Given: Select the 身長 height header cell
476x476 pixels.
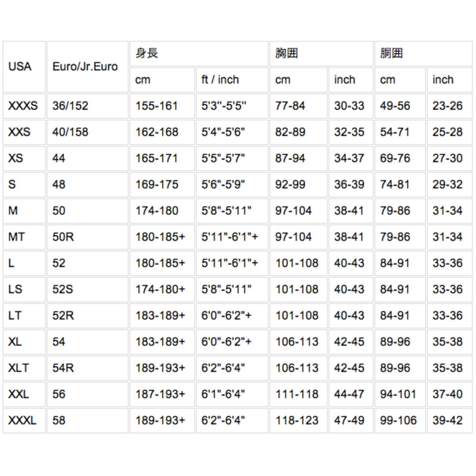Looking at the screenshot, I should 147,53.
